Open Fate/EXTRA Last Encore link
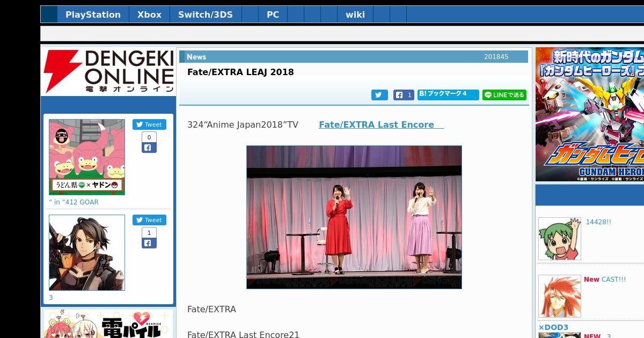This screenshot has height=338, width=644. tap(381, 124)
